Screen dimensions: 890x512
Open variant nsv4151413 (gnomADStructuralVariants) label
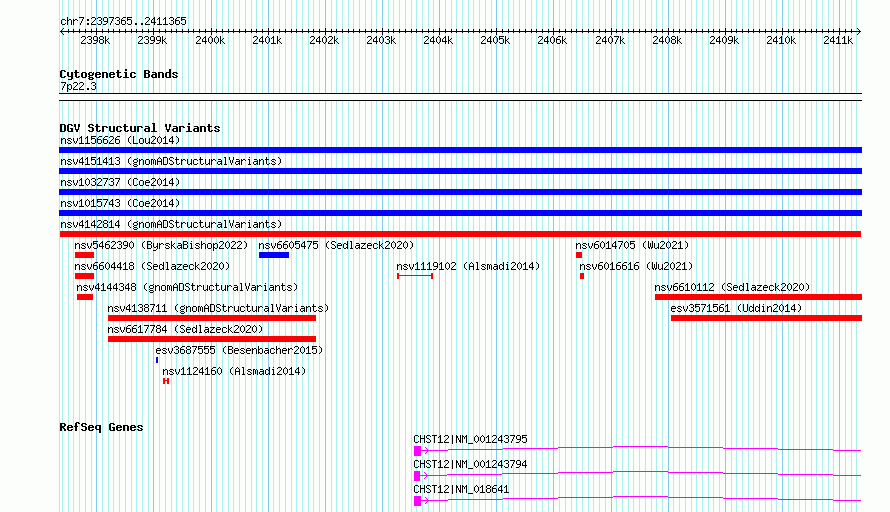(171, 161)
